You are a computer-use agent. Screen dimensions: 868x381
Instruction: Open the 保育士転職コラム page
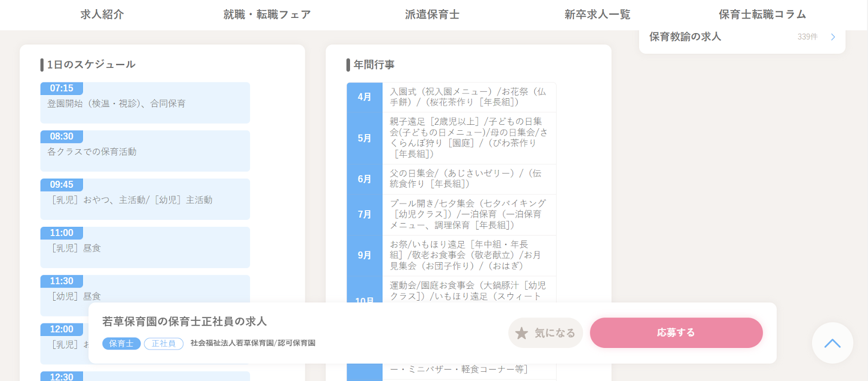point(762,15)
